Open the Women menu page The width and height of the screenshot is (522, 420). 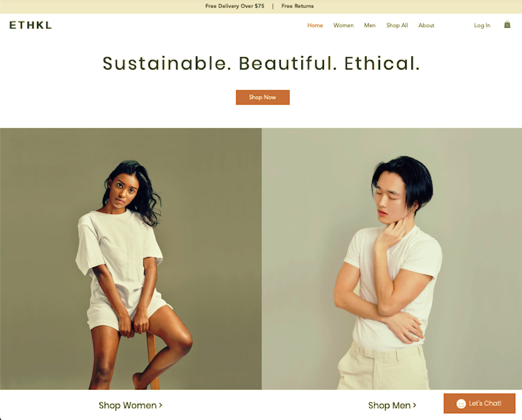pos(343,25)
